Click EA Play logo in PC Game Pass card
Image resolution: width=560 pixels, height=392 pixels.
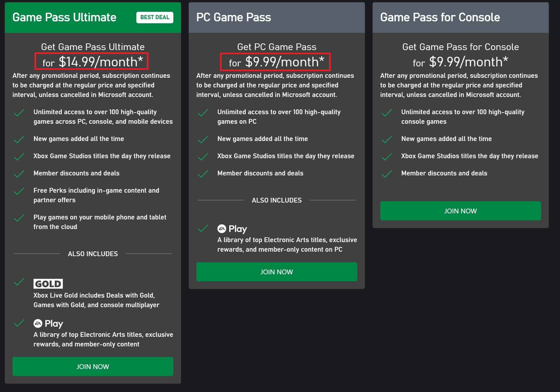click(x=232, y=229)
